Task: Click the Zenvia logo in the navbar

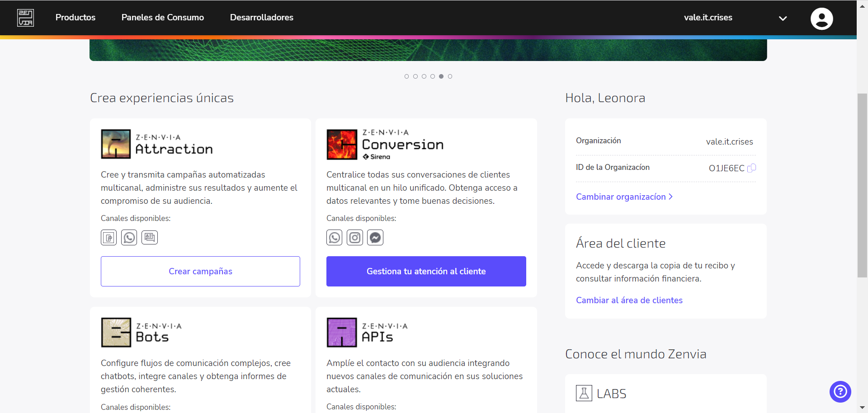Action: coord(25,18)
